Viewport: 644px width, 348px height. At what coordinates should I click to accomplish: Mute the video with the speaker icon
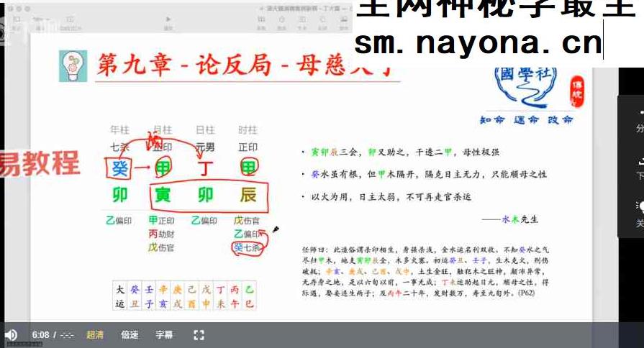pos(11,335)
